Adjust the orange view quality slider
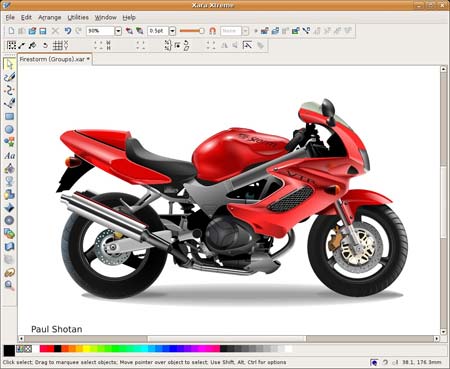The image size is (450, 369). pos(192,31)
